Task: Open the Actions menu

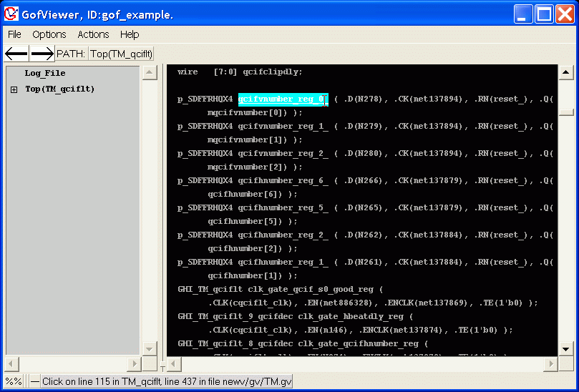Action: (93, 34)
